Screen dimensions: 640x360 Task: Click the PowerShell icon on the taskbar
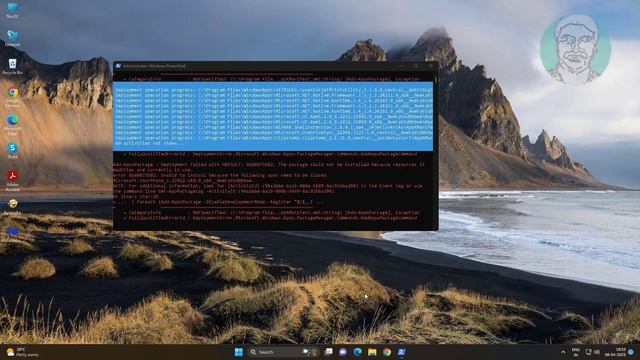401,352
